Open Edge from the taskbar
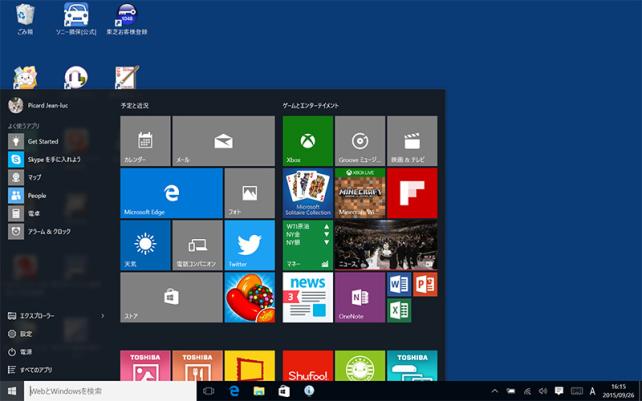The width and height of the screenshot is (642, 401). [234, 391]
